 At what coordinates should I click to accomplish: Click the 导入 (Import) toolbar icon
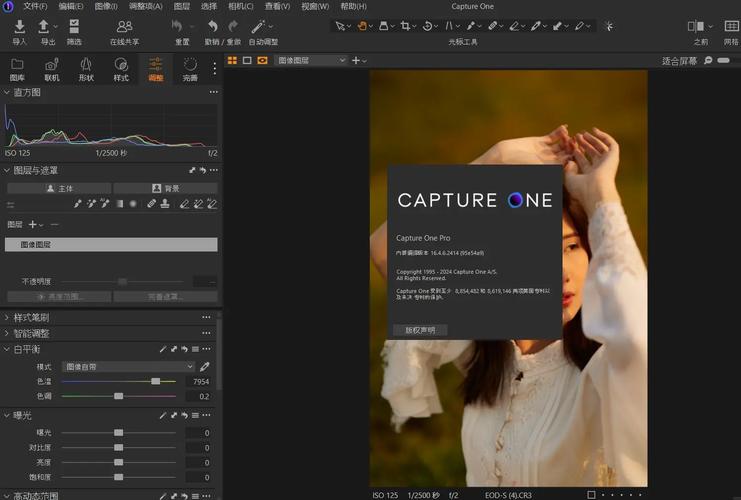tap(19, 27)
